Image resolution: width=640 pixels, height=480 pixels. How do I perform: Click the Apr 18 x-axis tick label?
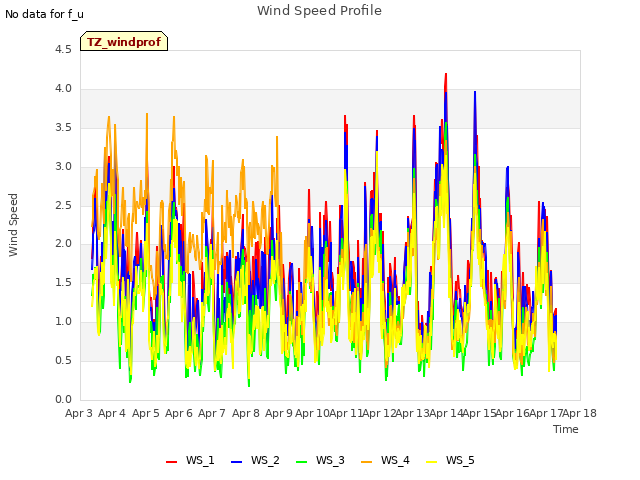click(580, 413)
